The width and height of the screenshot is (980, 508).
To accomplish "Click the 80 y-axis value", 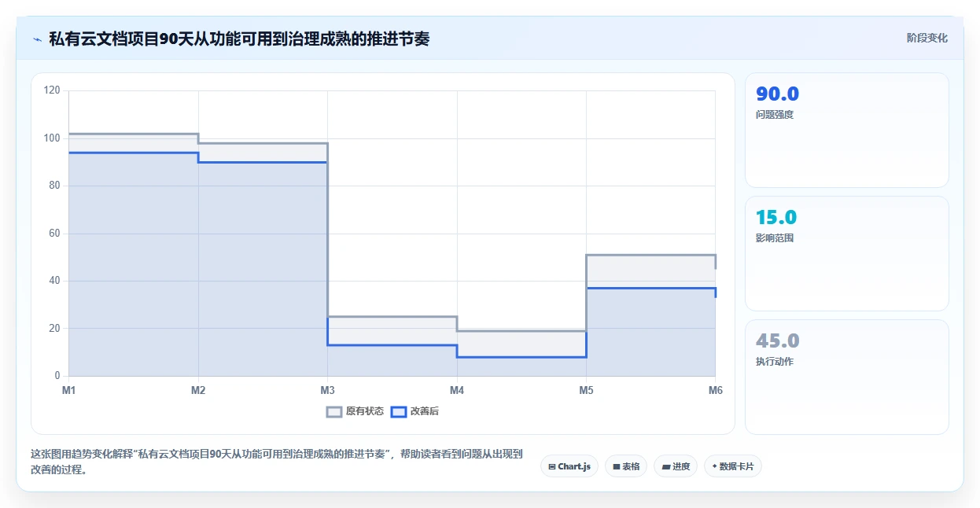I will click(54, 186).
